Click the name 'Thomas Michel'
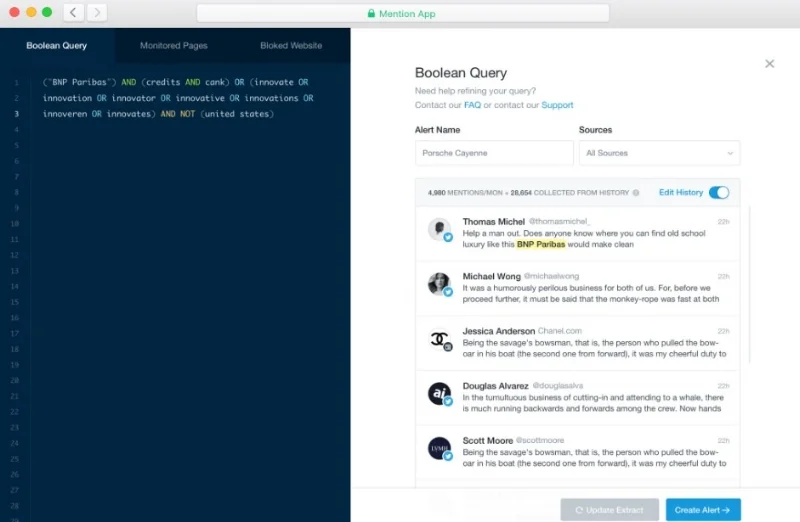 [493, 221]
